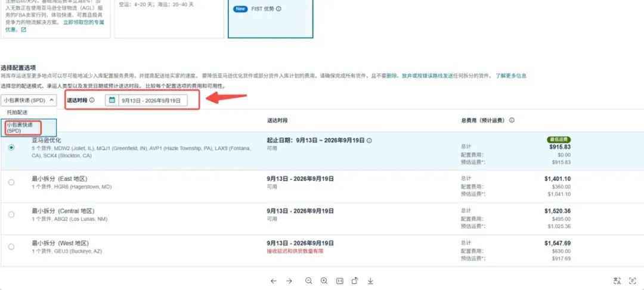This screenshot has height=290, width=644.
Task: Zoom out using the magnifier minus icon
Action: [x=309, y=280]
